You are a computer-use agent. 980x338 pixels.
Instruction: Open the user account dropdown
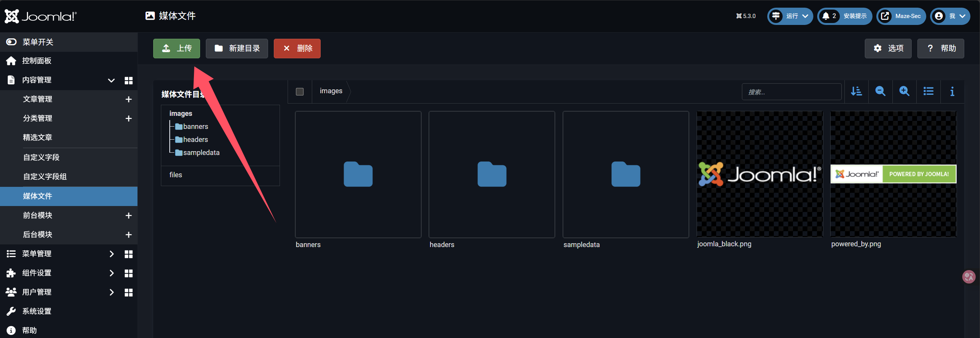tap(950, 16)
